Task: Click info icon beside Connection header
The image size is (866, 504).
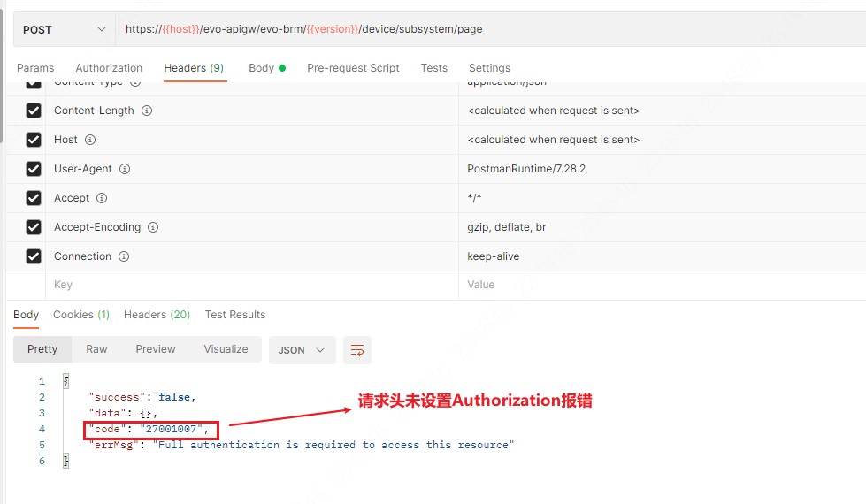Action: 124,256
